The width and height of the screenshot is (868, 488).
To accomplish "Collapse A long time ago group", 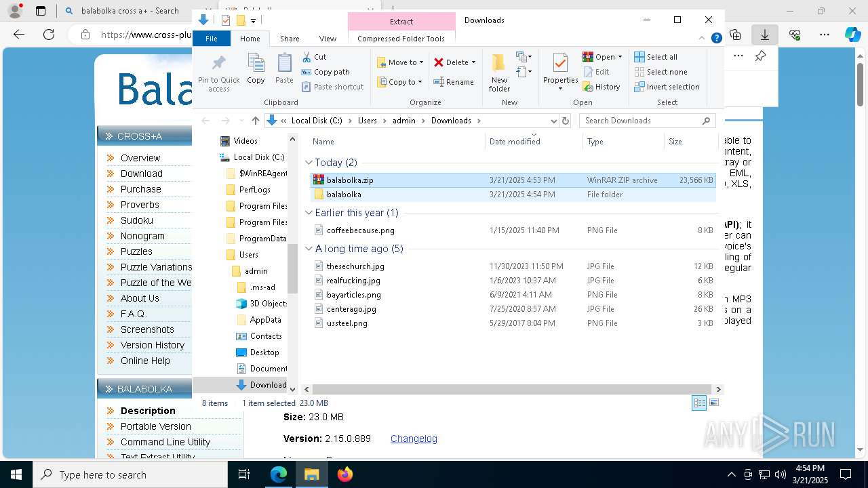I will click(309, 249).
